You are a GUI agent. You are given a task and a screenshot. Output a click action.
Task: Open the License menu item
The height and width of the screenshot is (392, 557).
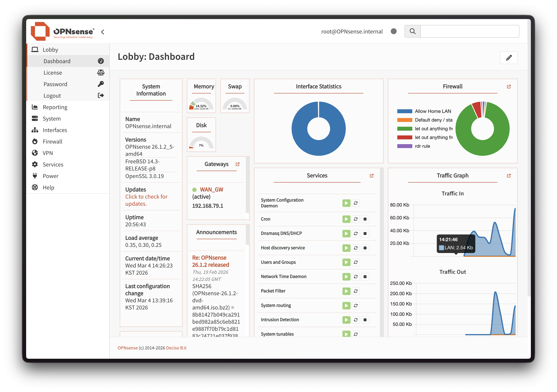point(53,73)
